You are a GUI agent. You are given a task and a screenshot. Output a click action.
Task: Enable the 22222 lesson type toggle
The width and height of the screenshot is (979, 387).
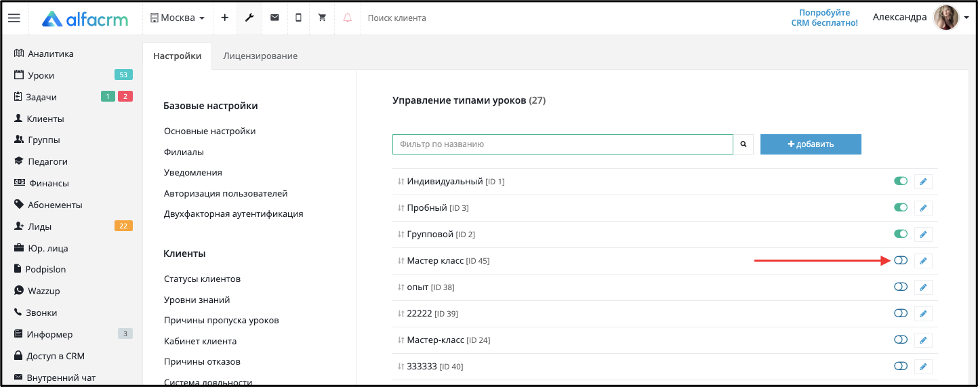(900, 313)
